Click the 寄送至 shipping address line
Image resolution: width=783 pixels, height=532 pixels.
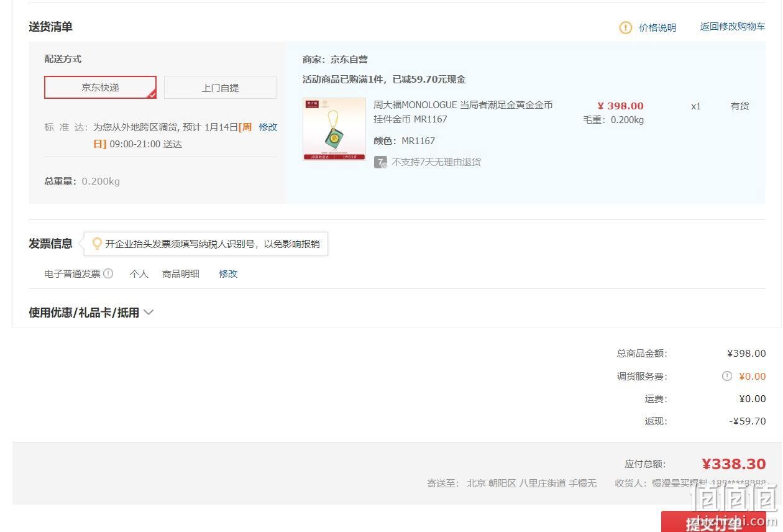511,483
